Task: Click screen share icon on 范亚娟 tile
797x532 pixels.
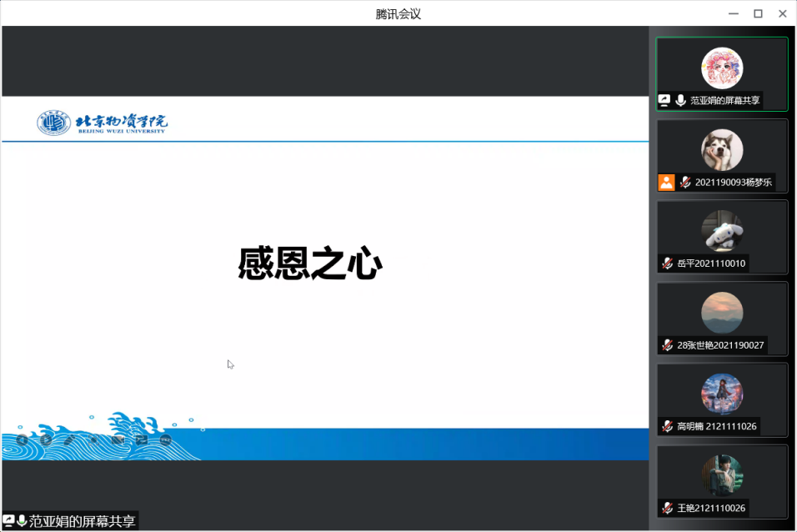Action: [x=664, y=100]
